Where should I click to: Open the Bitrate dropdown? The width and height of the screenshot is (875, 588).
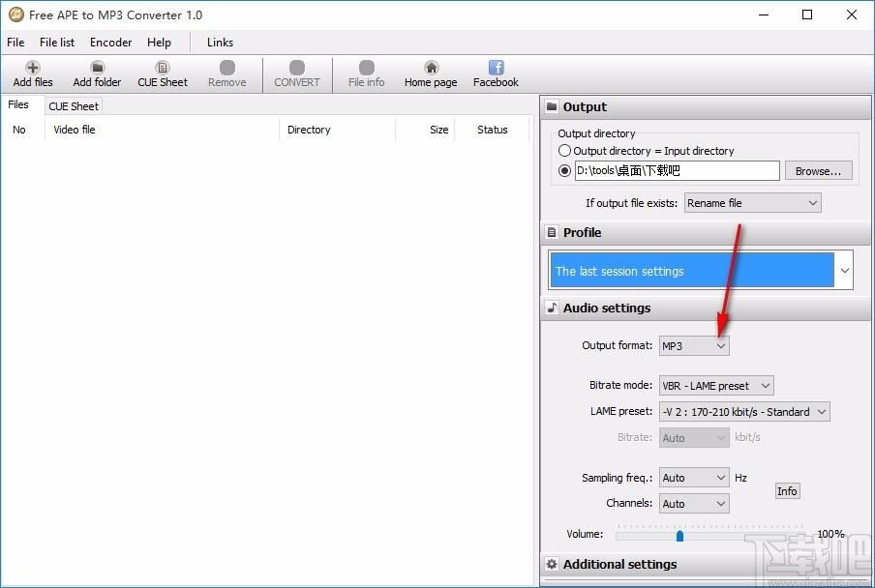click(x=694, y=437)
